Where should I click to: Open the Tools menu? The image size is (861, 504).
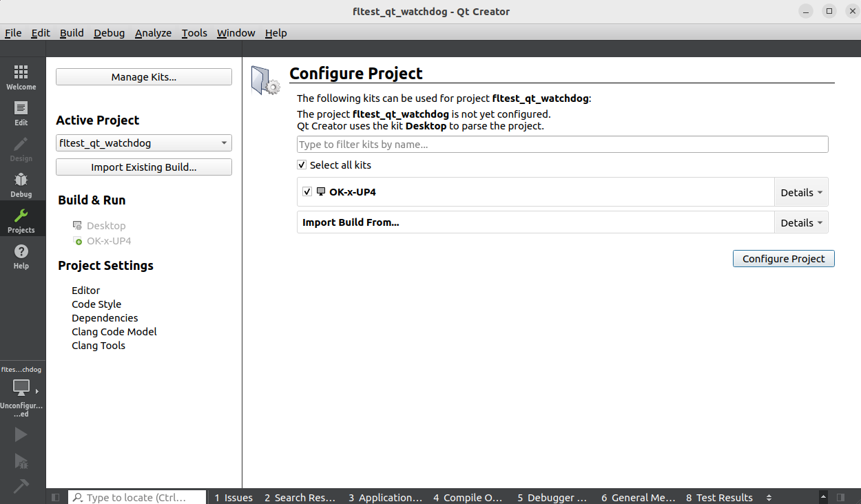[194, 33]
